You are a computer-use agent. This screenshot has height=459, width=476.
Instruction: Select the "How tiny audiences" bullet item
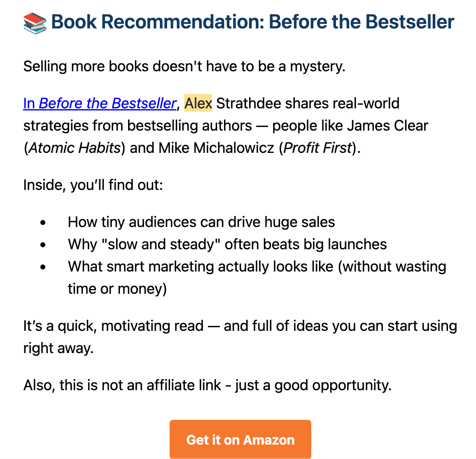tap(201, 222)
